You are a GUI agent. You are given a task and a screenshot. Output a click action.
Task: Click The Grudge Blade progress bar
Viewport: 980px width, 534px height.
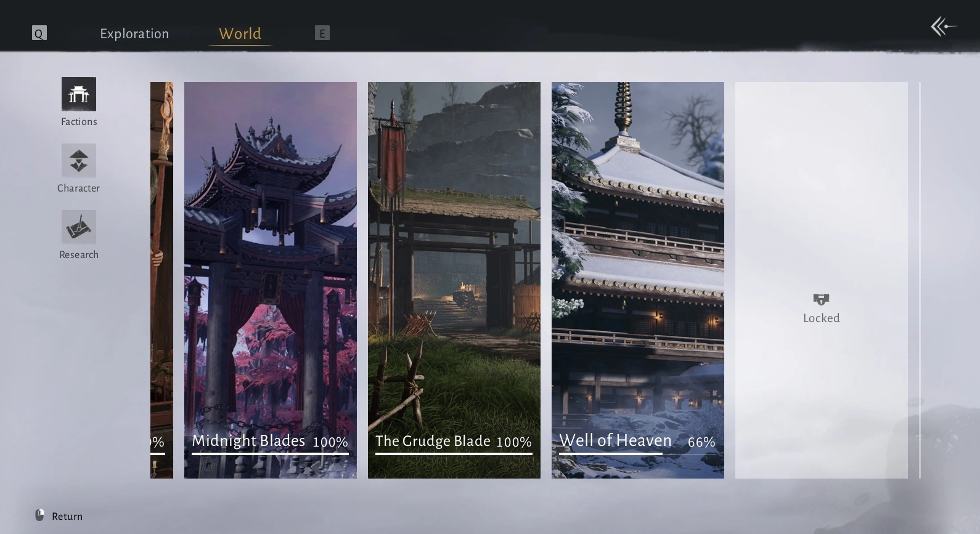(454, 454)
